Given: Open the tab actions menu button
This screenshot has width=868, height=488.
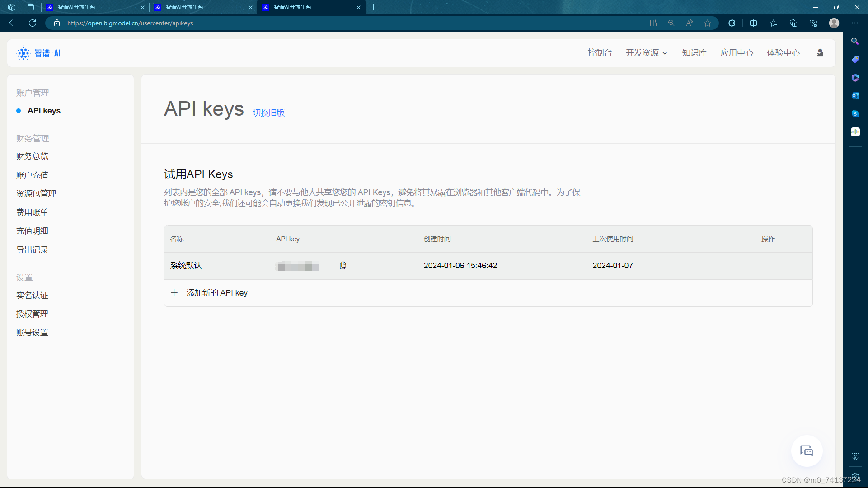Looking at the screenshot, I should pos(31,7).
